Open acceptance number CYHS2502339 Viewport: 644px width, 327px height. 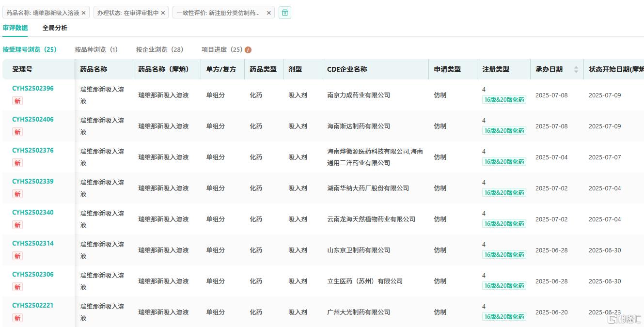click(33, 181)
